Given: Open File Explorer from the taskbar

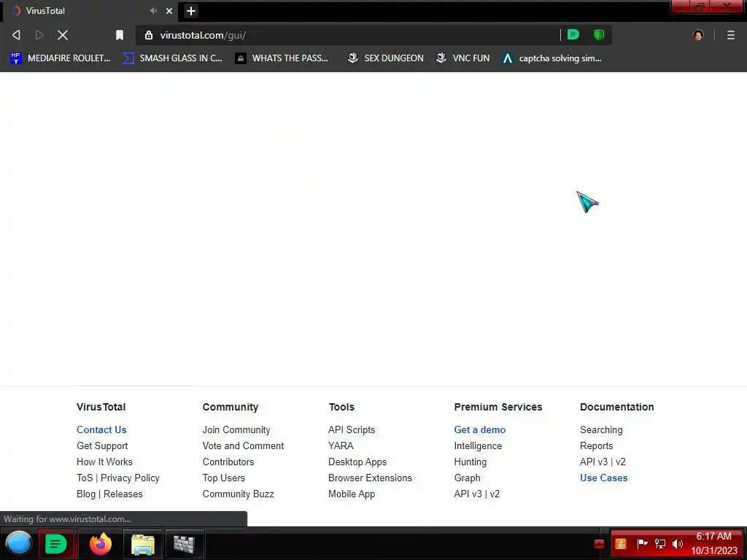Looking at the screenshot, I should [143, 543].
